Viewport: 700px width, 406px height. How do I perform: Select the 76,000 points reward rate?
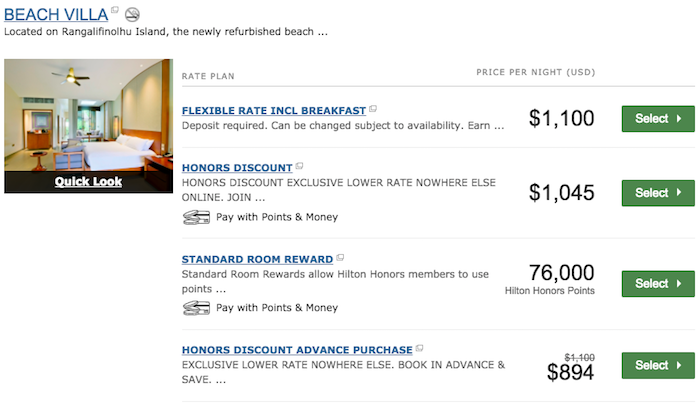tap(658, 284)
